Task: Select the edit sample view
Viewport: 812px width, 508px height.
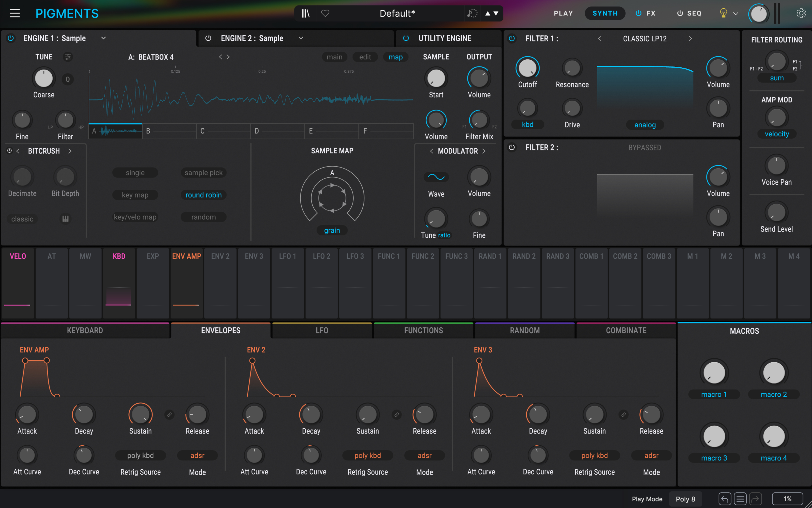Action: point(365,57)
